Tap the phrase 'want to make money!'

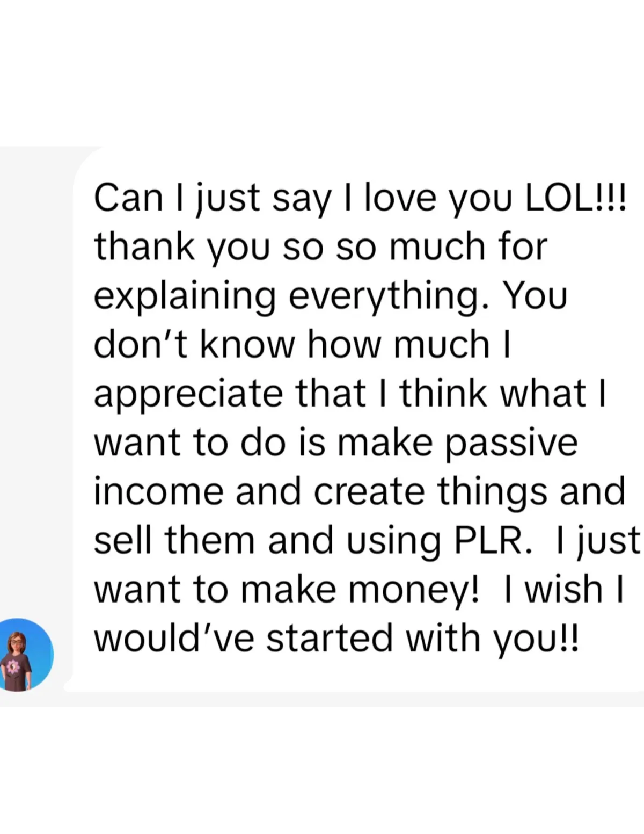(x=286, y=590)
